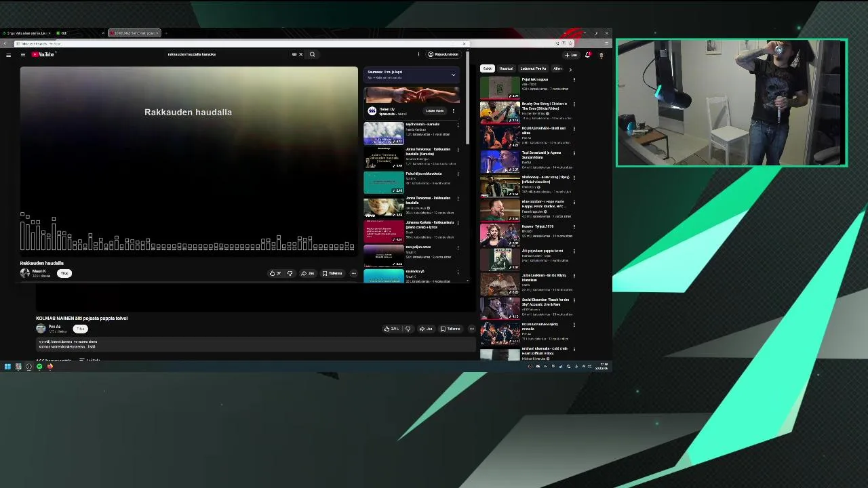Switch to the second browser tab
Viewport: 868px width, 488px height.
click(x=79, y=33)
